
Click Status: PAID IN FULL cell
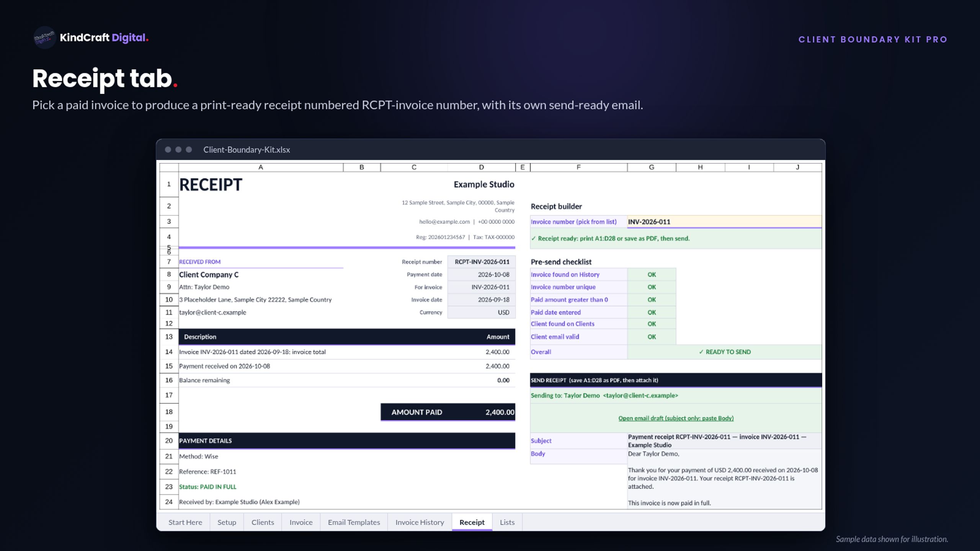tap(207, 487)
